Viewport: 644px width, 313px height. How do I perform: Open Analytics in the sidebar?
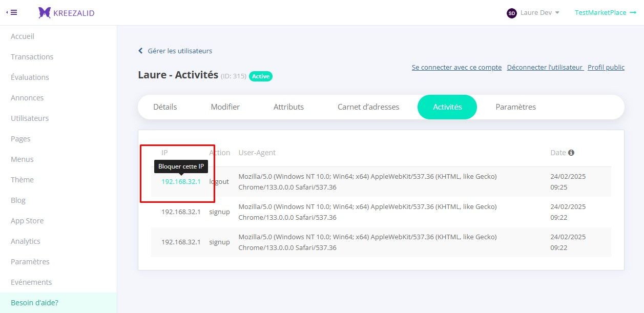coord(26,241)
